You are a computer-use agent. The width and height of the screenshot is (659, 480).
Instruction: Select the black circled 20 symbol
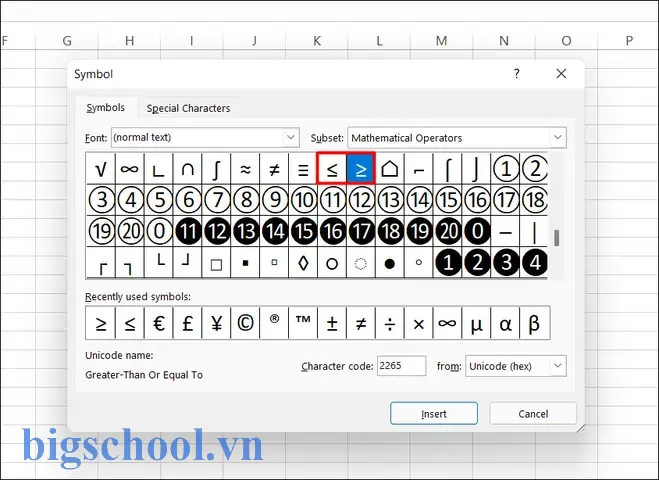(x=448, y=232)
